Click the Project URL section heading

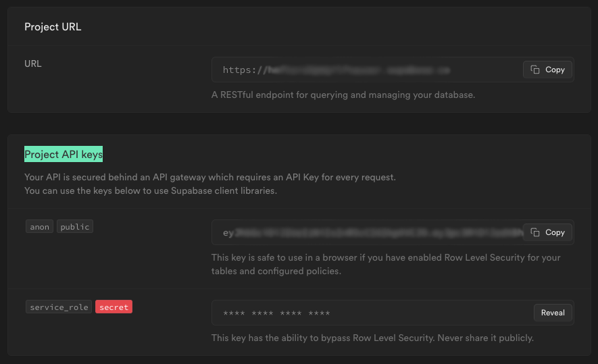click(53, 27)
